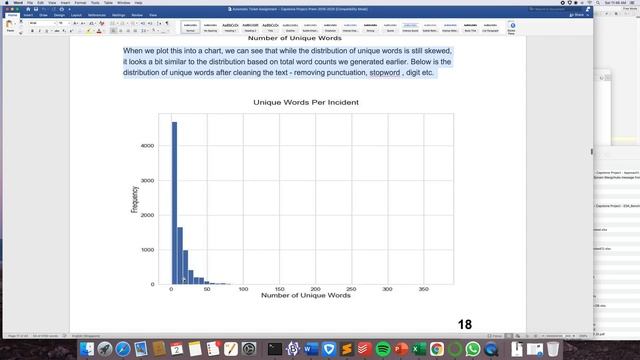Open Finder from the dock

[x=87, y=349]
